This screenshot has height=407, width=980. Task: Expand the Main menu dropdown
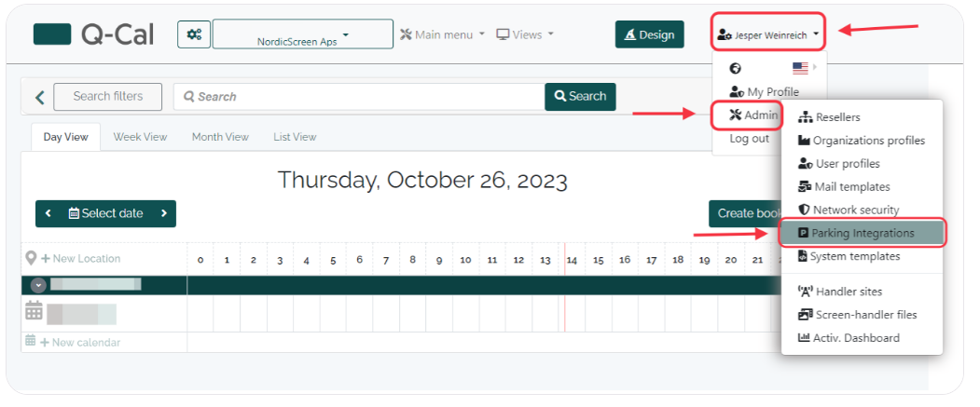442,34
